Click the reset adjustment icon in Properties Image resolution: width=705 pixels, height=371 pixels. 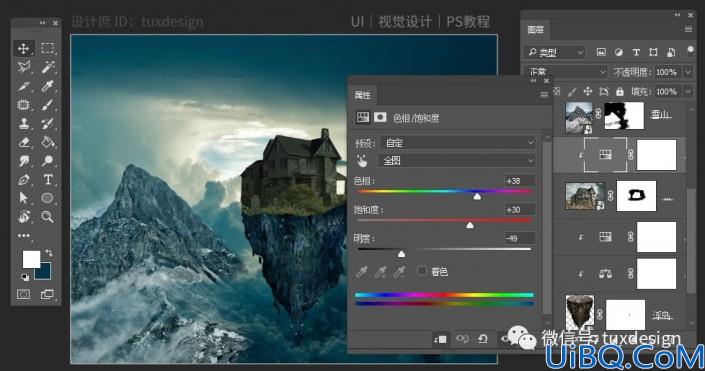point(483,339)
